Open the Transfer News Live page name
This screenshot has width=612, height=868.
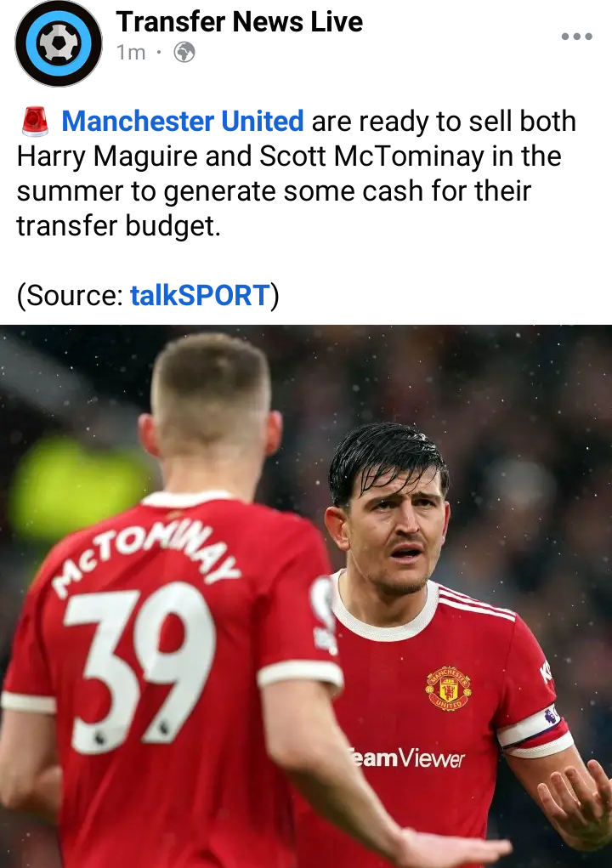(239, 22)
